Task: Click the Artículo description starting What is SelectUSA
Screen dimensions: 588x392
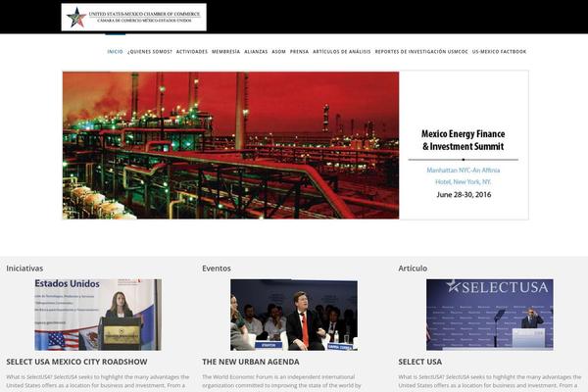Action: tap(490, 381)
